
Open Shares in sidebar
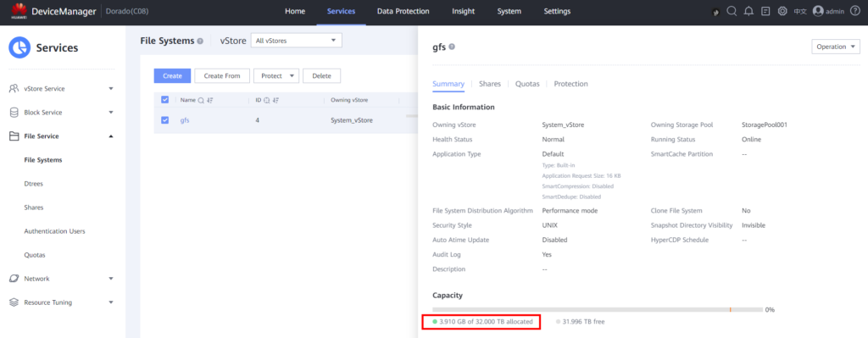34,208
